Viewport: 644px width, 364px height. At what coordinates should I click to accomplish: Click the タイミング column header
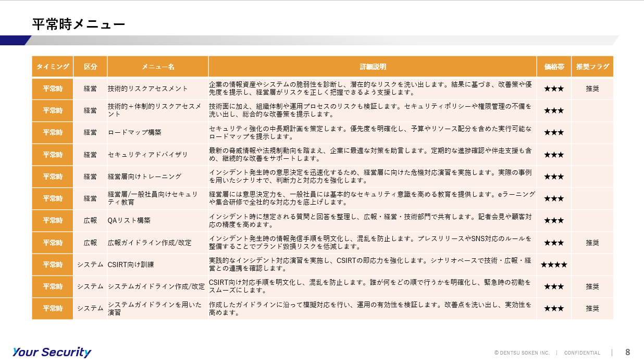tap(53, 67)
